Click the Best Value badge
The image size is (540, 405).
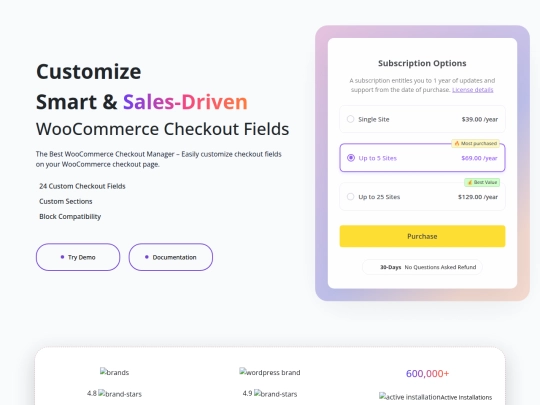pyautogui.click(x=482, y=182)
